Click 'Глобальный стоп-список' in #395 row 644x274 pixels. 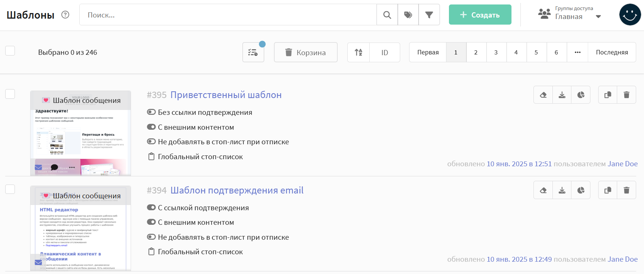tap(200, 157)
